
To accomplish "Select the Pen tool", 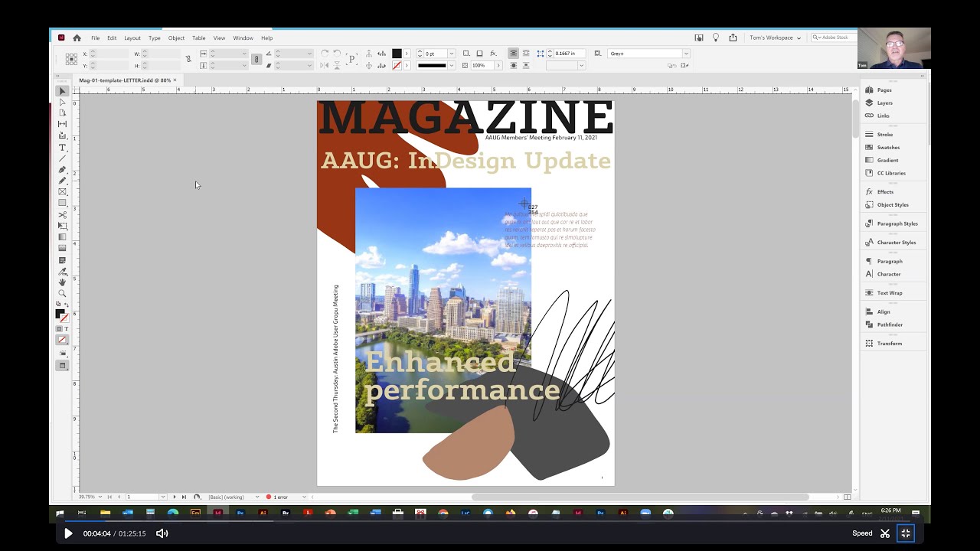I will click(x=63, y=170).
